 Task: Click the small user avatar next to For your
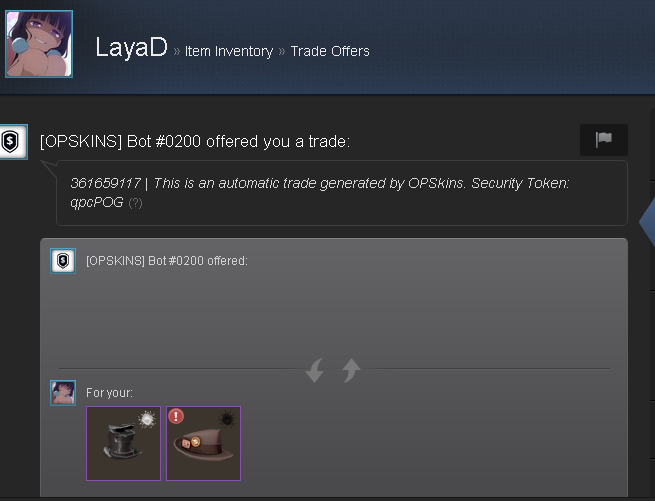click(63, 393)
